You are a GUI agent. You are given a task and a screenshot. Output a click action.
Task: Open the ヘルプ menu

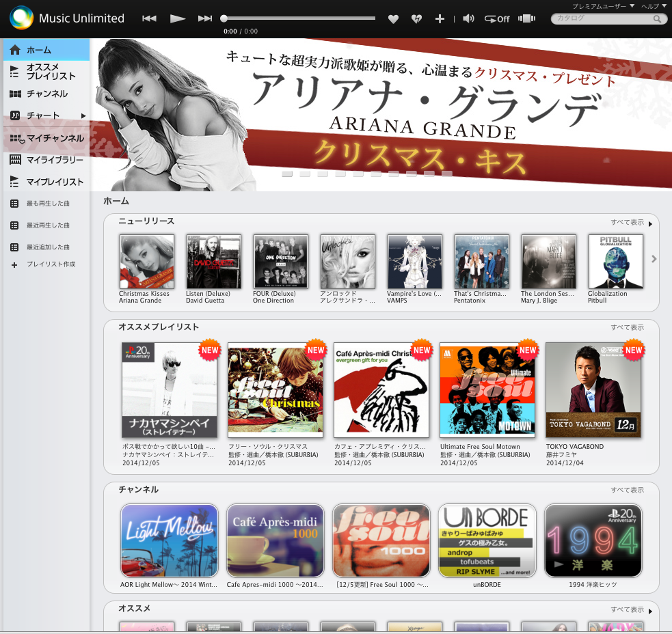654,6
